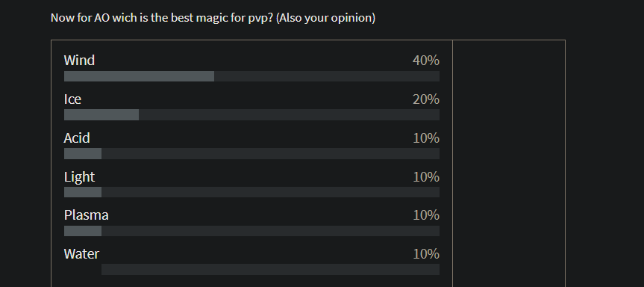644x287 pixels.
Task: Click the Light poll result bar
Action: 251,192
